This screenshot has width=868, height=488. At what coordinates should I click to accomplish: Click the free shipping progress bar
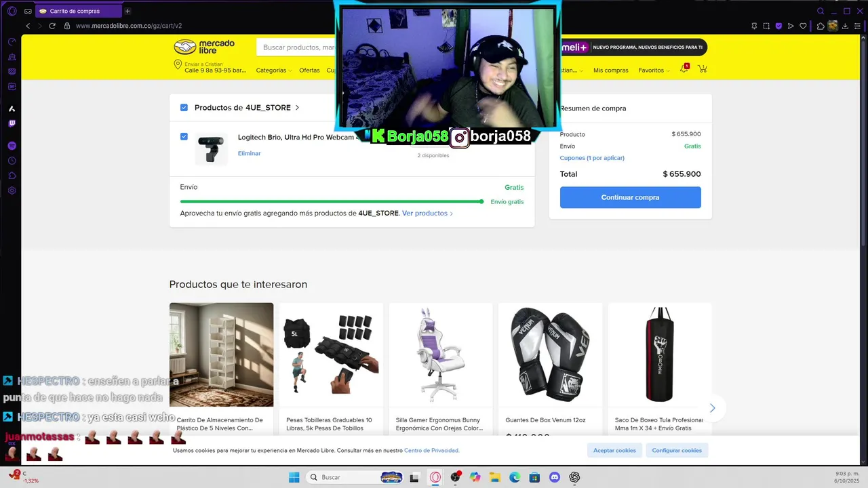tap(332, 201)
